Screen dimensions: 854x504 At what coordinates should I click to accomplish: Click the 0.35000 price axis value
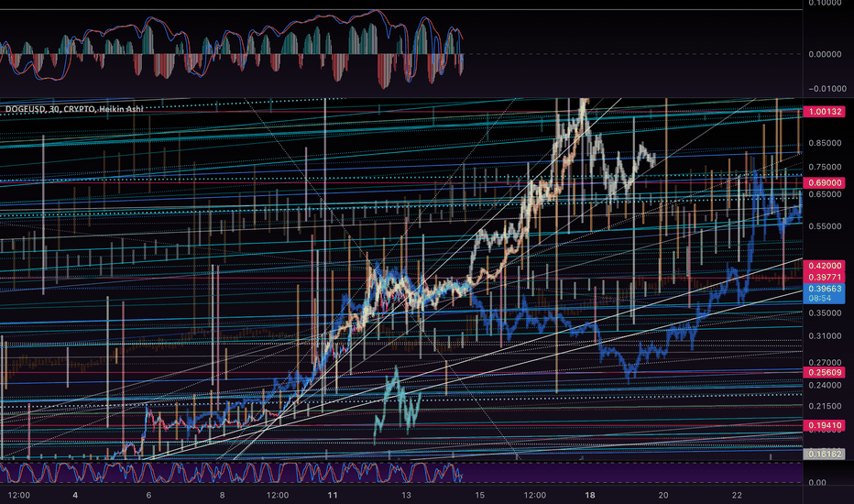coord(825,313)
